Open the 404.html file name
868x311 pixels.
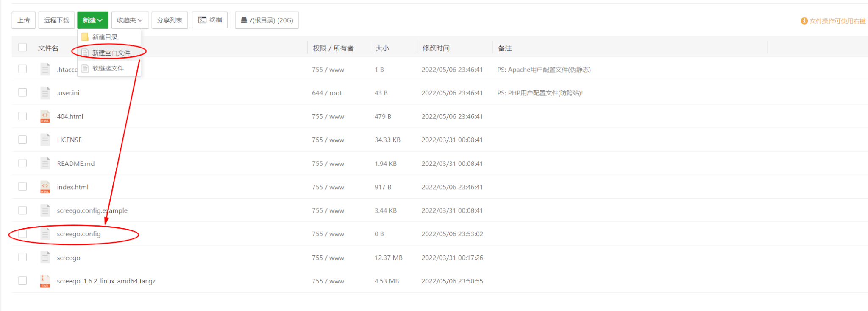pos(70,116)
